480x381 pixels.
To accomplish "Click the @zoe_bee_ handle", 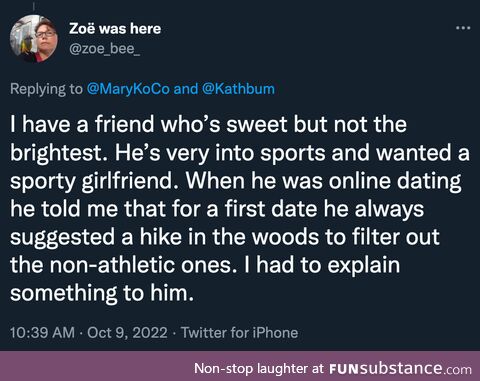I will tap(104, 49).
